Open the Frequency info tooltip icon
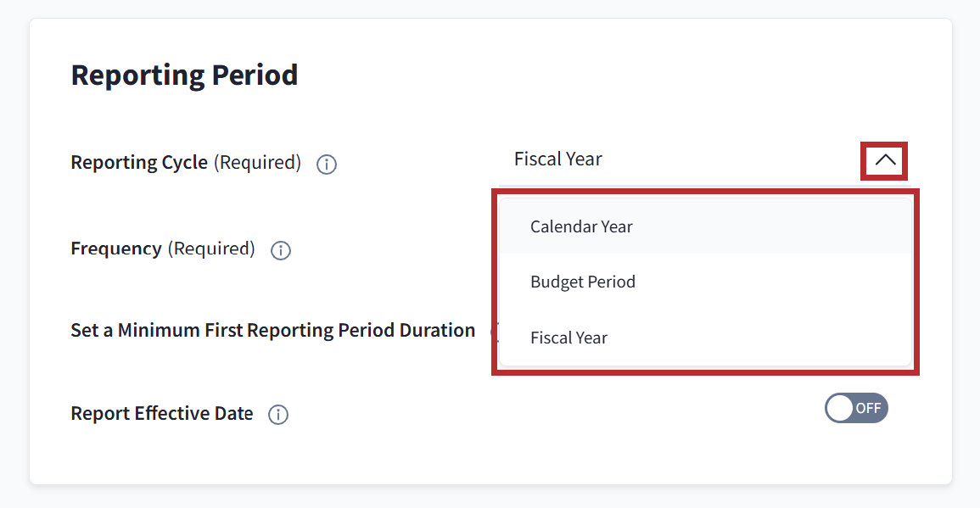The width and height of the screenshot is (980, 508). (x=281, y=250)
